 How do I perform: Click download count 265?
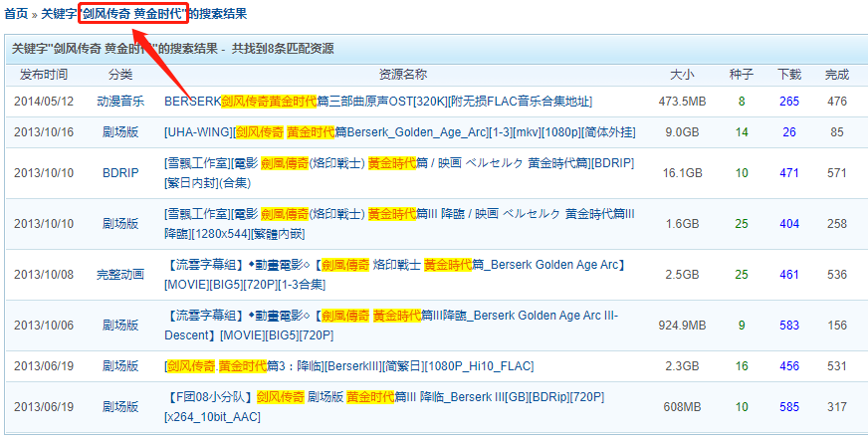click(788, 102)
